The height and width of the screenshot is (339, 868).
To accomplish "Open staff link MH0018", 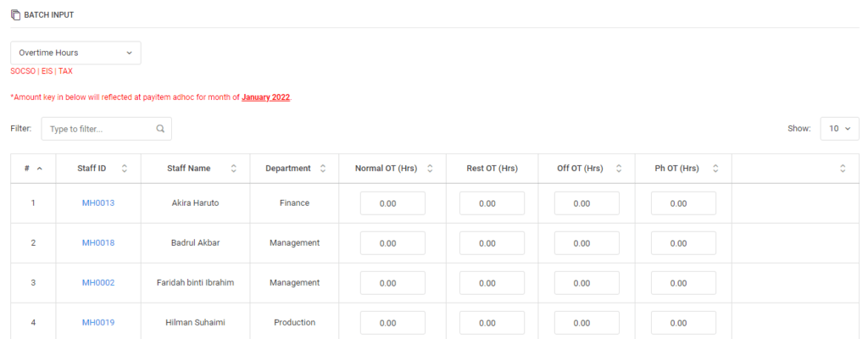I will pos(98,242).
